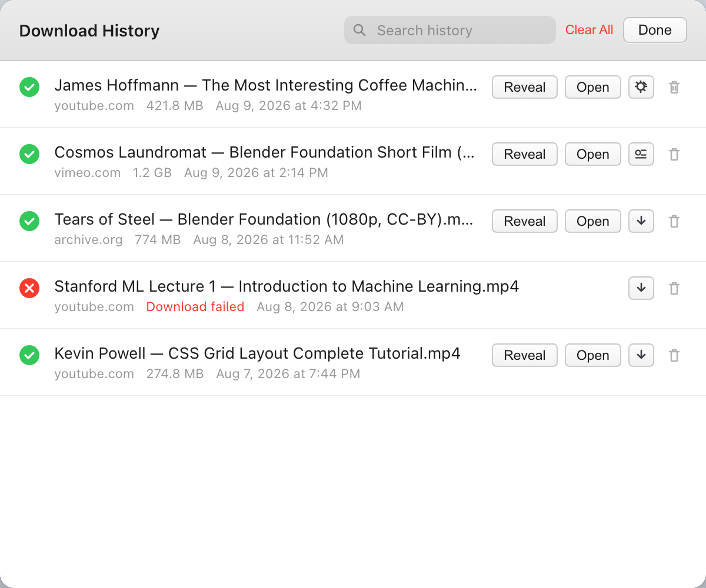
Task: Remove the Tears of Steel entry
Action: coord(674,221)
